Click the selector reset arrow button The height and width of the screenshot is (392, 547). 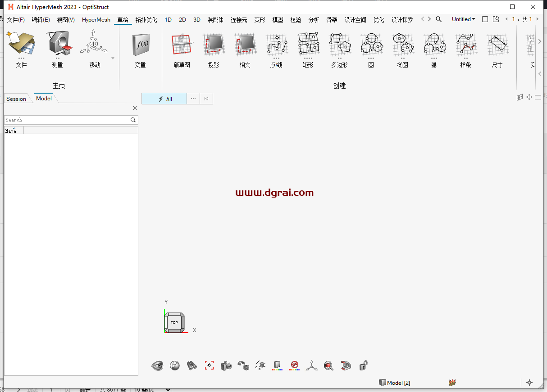206,99
